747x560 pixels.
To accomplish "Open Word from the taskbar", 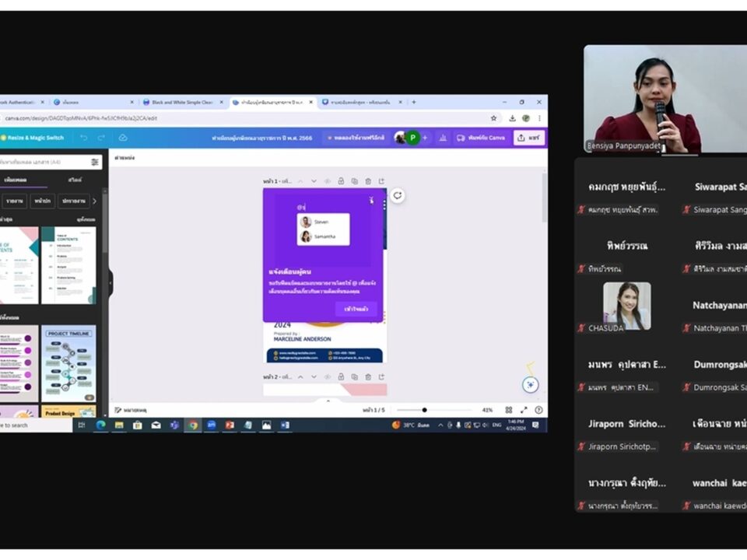I will 285,425.
